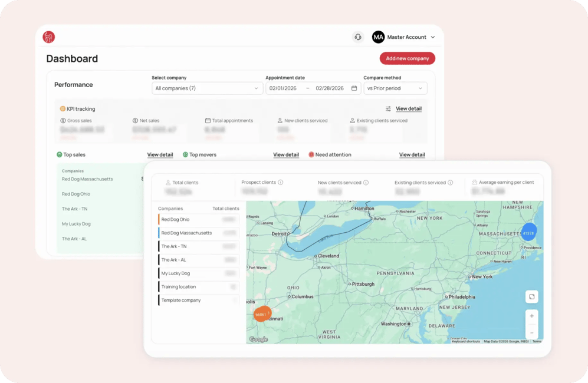Screen dimensions: 588x383
Task: Open the Select company dropdown
Action: pyautogui.click(x=206, y=88)
